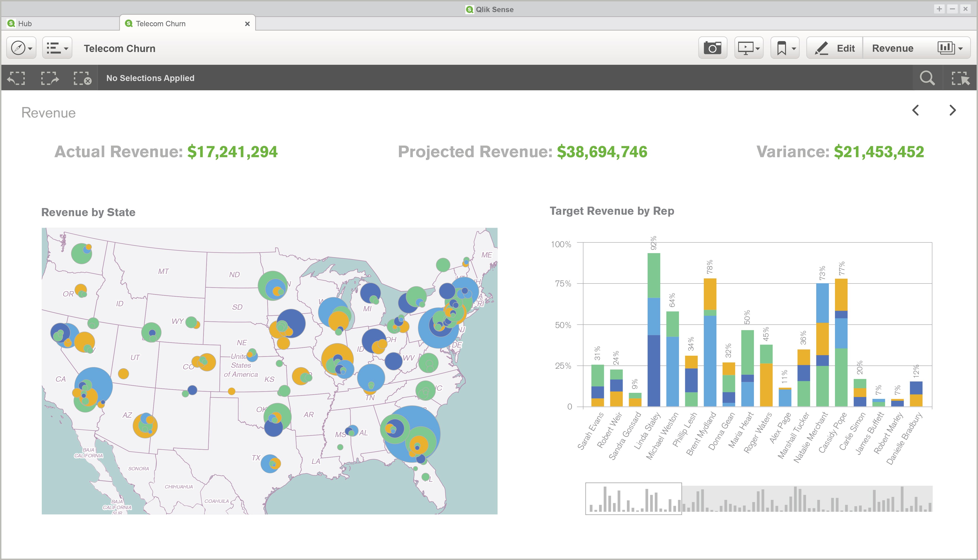Switch to the Hub tab
This screenshot has width=978, height=560.
25,23
